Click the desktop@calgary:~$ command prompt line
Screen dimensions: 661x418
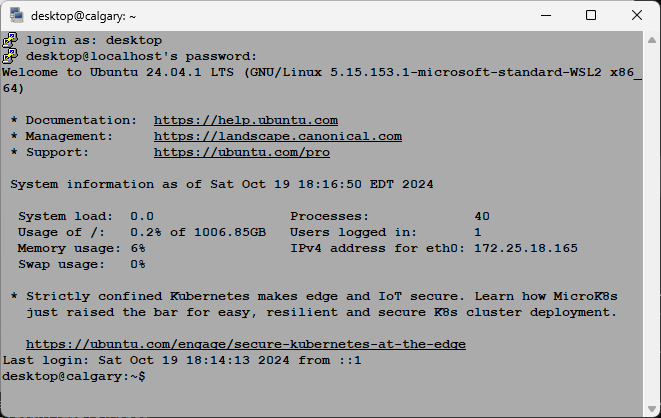74,376
